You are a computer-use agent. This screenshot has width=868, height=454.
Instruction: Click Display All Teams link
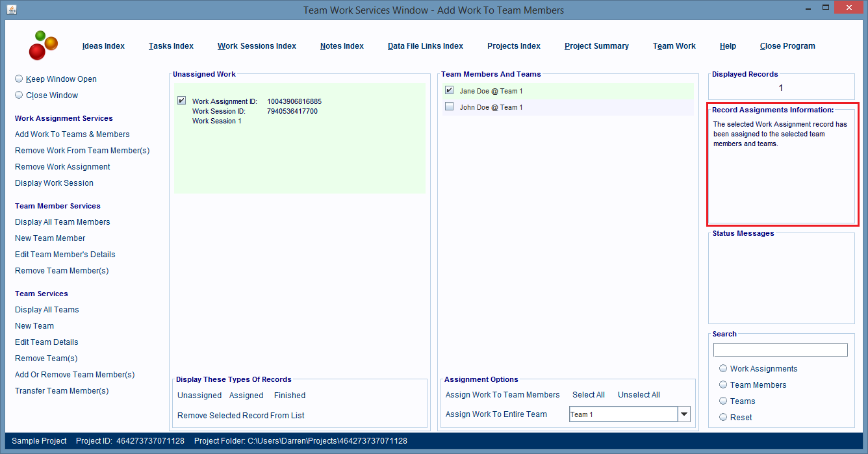tap(47, 310)
